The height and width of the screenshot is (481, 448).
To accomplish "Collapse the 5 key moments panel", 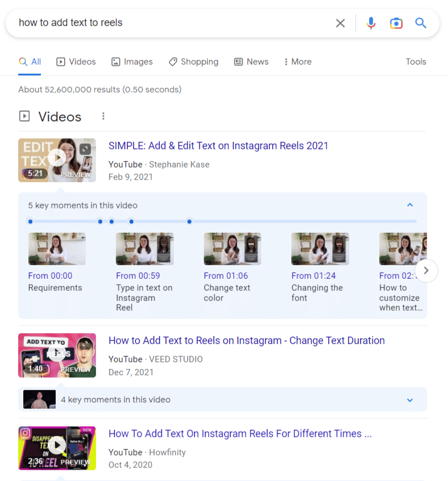I will (410, 205).
